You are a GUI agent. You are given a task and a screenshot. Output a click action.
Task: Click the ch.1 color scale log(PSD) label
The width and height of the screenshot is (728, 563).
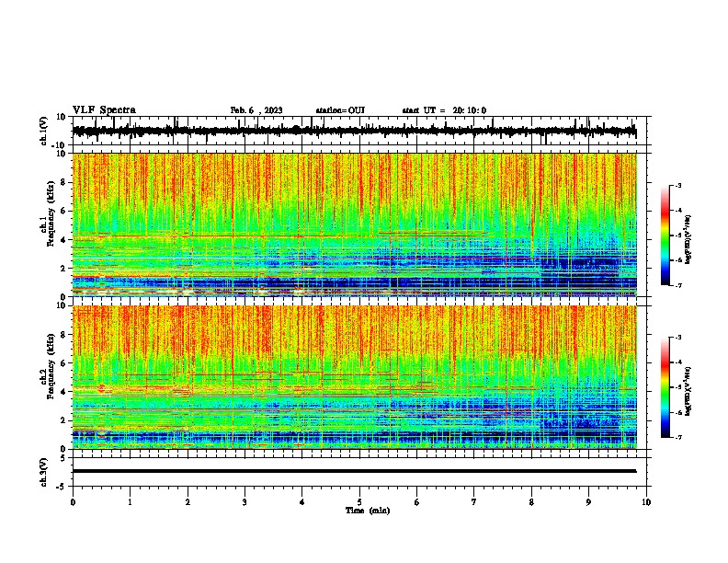688,239
